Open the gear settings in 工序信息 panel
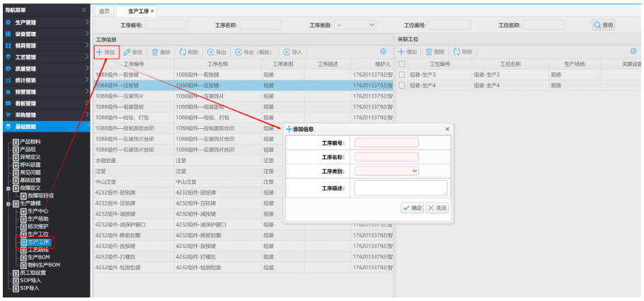Image resolution: width=644 pixels, height=301 pixels. tap(383, 52)
